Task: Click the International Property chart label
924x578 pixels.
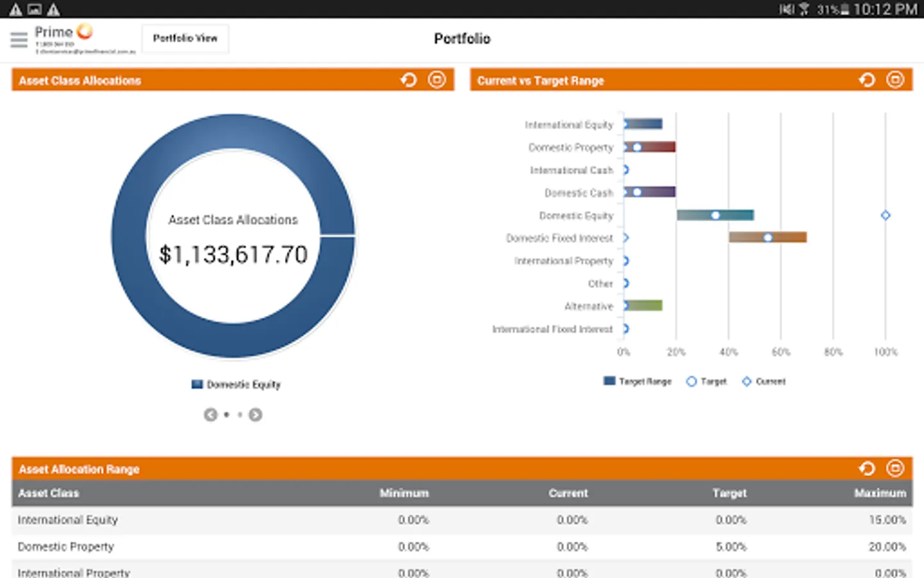Action: pos(564,261)
